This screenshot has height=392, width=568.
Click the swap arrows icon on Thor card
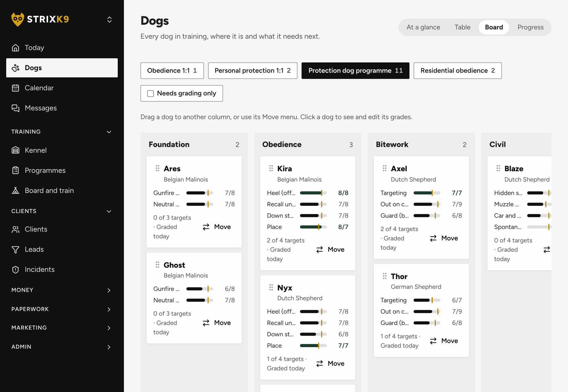(x=433, y=341)
